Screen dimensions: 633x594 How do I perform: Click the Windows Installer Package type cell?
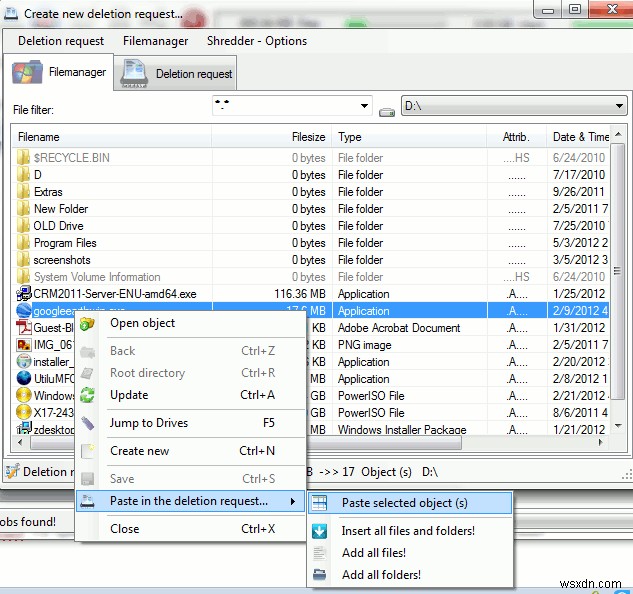(x=402, y=429)
